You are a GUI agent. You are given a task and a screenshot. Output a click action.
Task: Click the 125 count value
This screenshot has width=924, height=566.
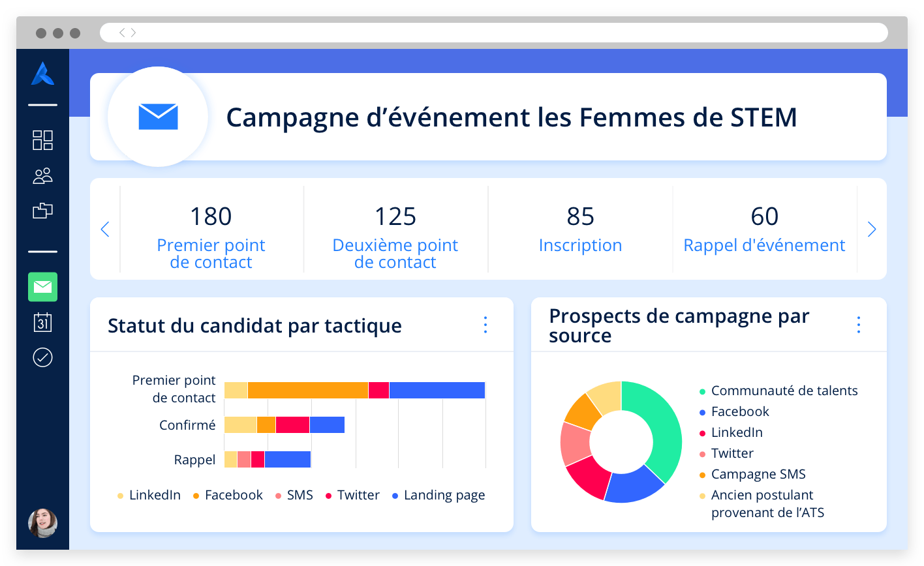(x=395, y=216)
